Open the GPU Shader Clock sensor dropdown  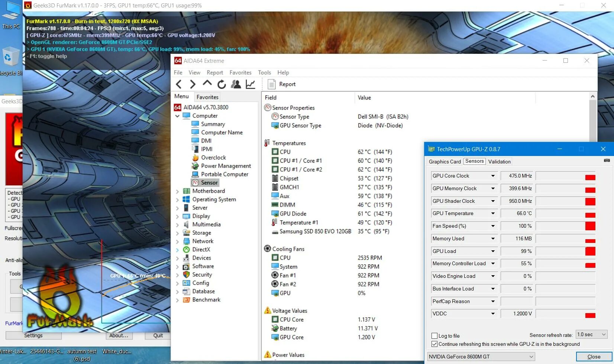pyautogui.click(x=493, y=201)
